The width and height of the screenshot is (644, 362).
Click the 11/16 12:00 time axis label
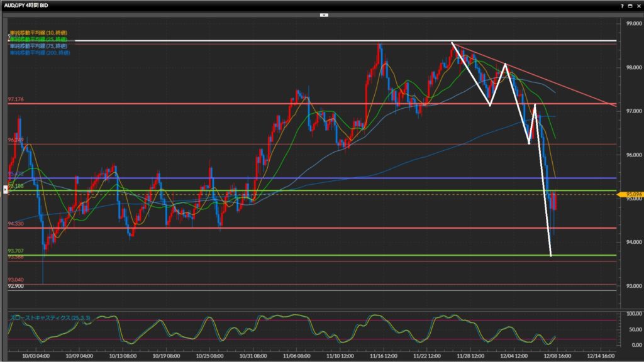(x=383, y=355)
